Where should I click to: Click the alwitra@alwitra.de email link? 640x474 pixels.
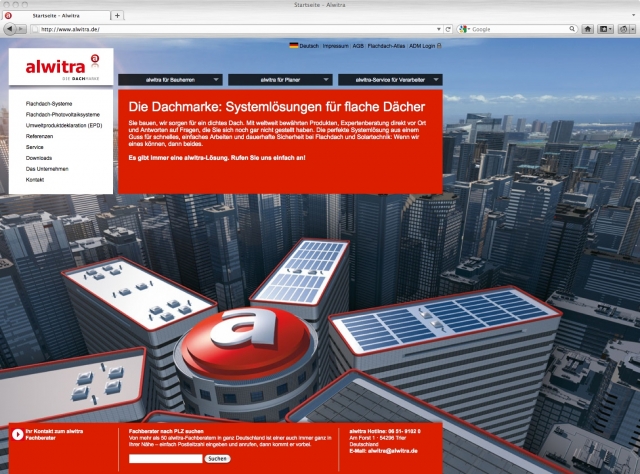(x=392, y=451)
